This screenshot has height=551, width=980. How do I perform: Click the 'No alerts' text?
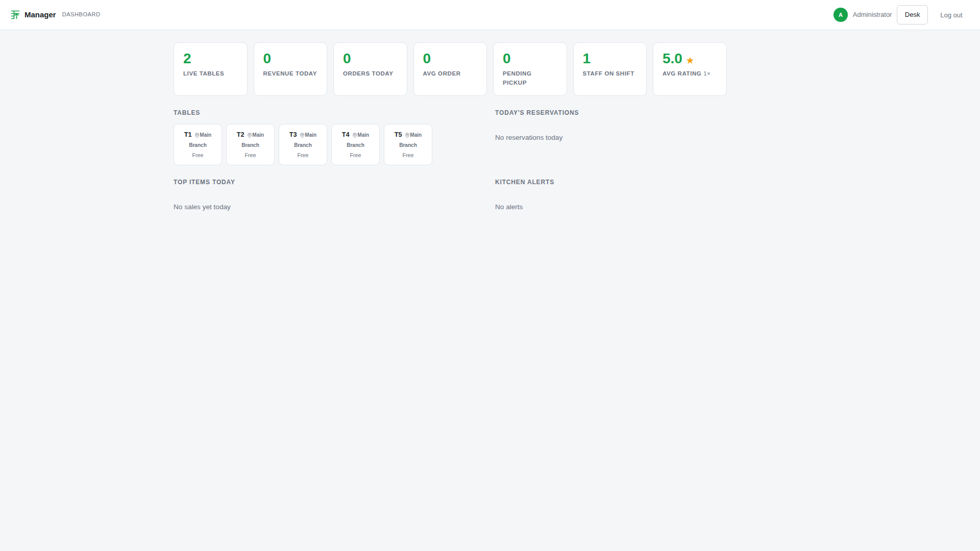pyautogui.click(x=509, y=207)
